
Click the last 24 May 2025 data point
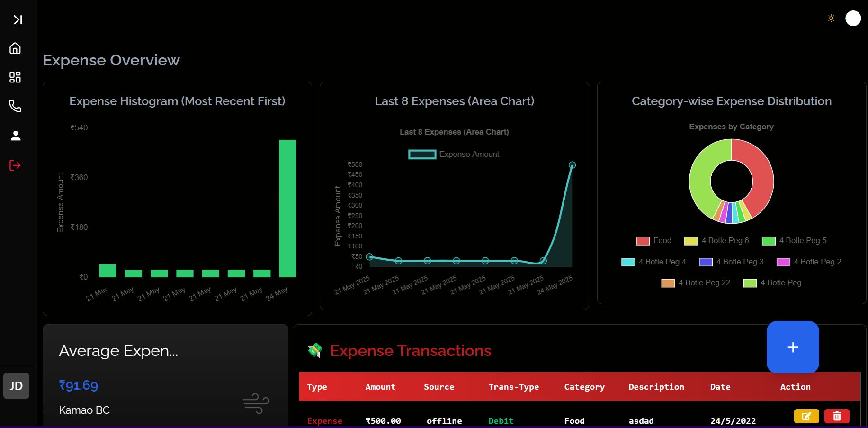coord(572,165)
